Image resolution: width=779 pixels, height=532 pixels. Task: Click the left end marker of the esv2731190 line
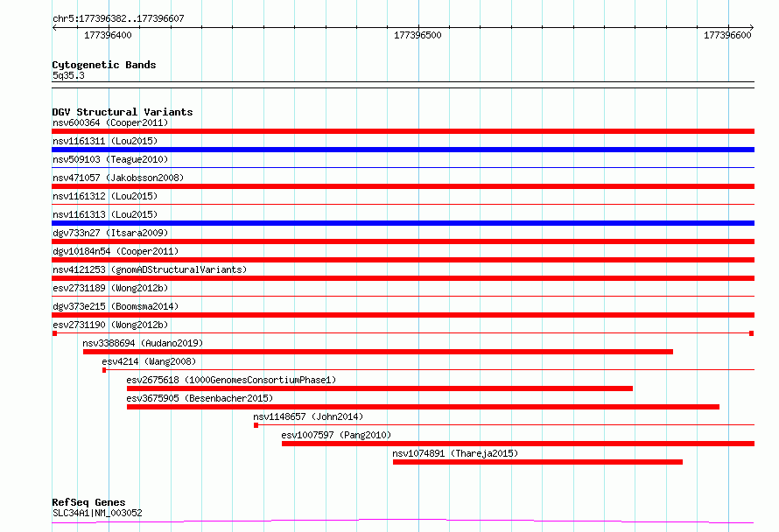click(x=54, y=333)
